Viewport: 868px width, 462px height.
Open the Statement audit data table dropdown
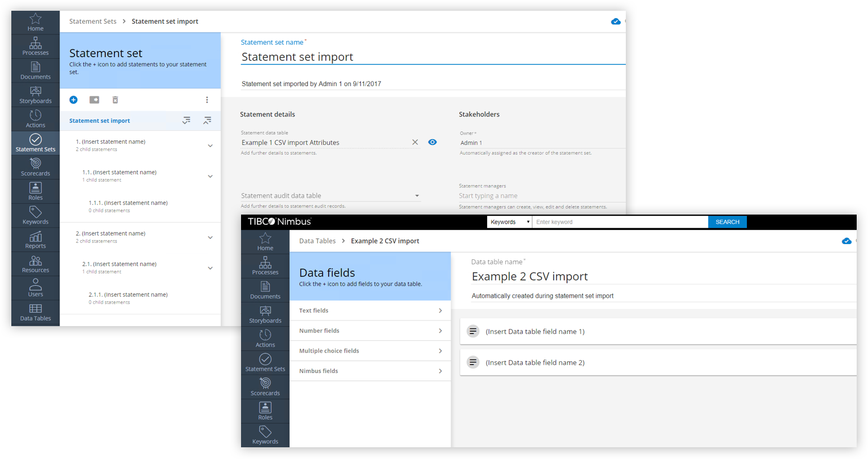[330, 196]
